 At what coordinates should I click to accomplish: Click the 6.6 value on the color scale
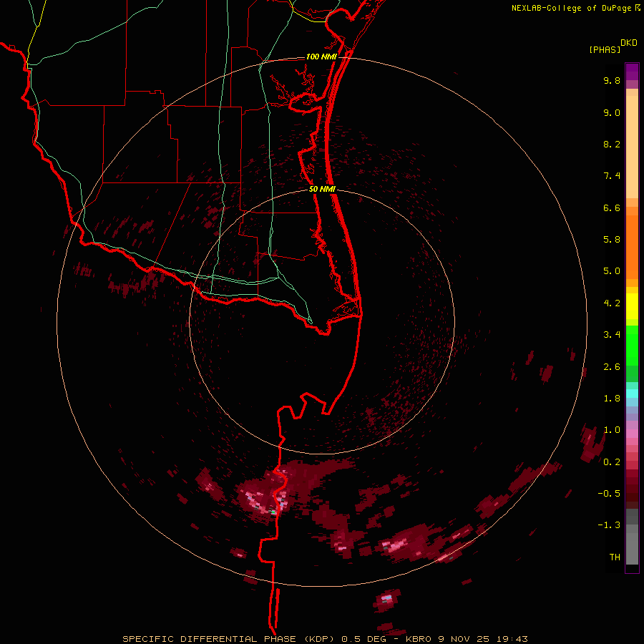point(612,208)
